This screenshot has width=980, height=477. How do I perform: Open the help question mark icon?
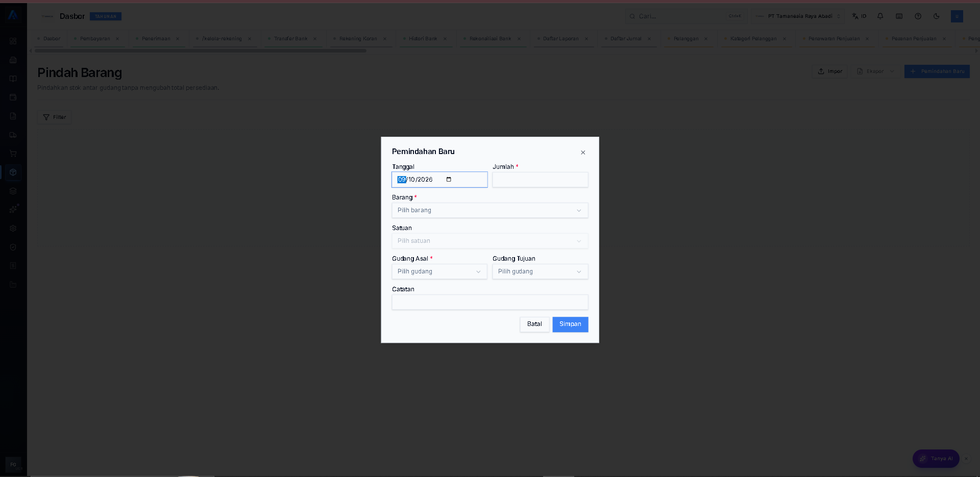click(918, 16)
